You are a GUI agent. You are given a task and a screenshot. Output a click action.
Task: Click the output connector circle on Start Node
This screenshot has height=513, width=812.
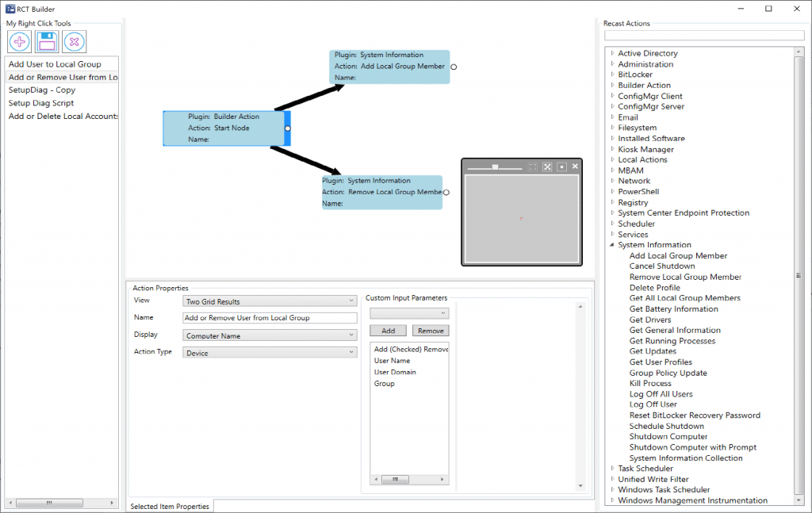[287, 128]
